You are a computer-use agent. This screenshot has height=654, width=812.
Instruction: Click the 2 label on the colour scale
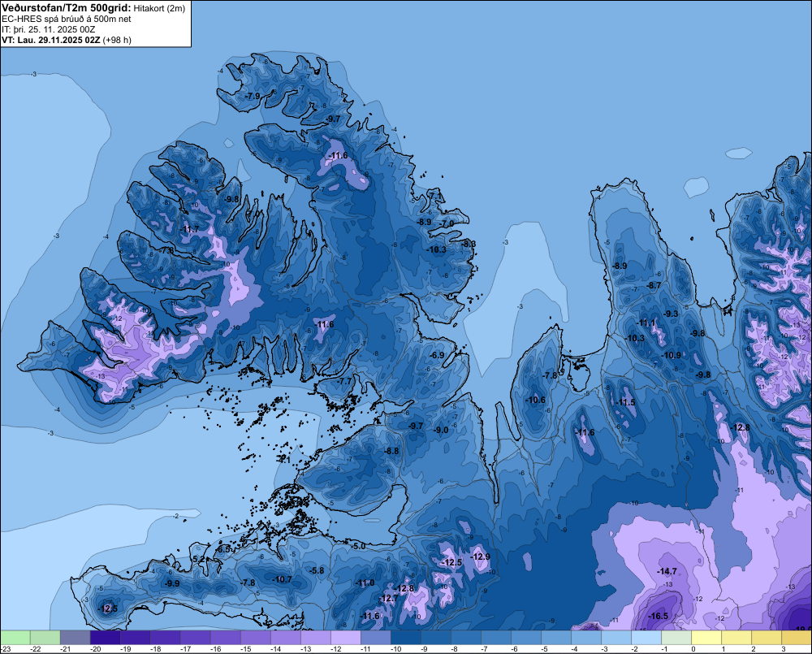click(753, 649)
